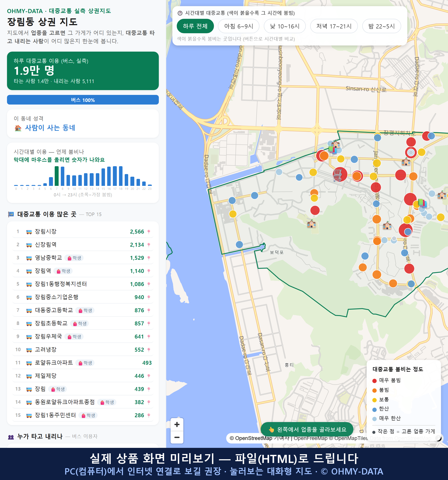Click pin icon for 장림시장 row
Screen dimensions: 448x480
point(149,232)
